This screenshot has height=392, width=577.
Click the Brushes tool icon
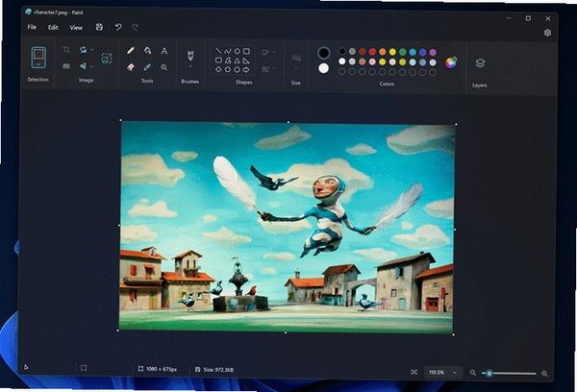tap(190, 56)
